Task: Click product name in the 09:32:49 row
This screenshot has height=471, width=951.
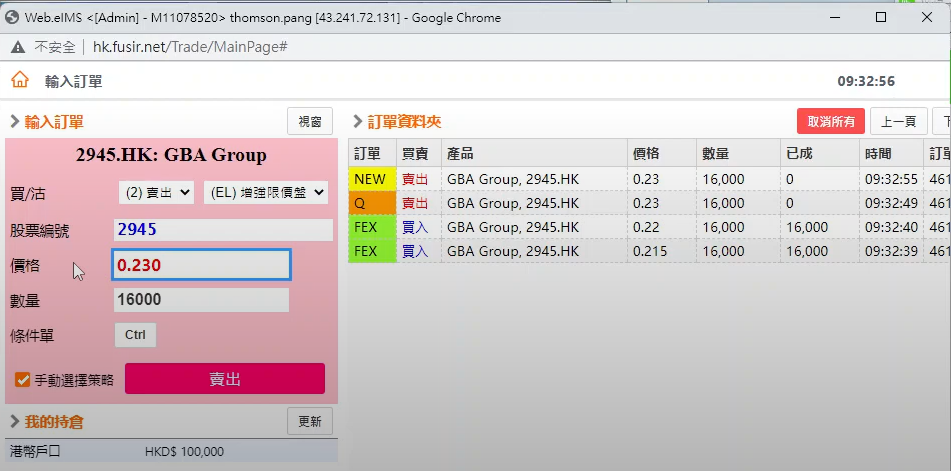Action: point(513,203)
